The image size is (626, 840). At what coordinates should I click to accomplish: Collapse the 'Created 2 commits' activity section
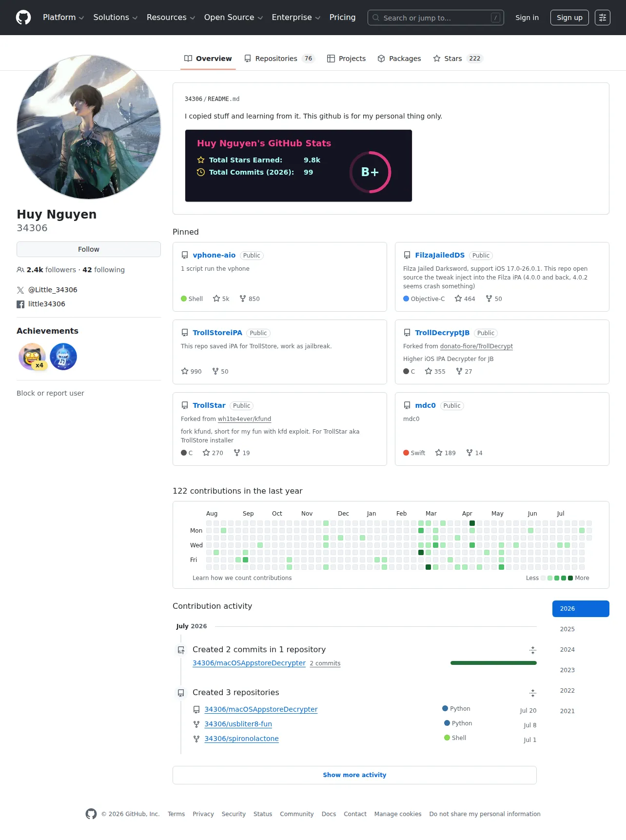click(x=533, y=650)
